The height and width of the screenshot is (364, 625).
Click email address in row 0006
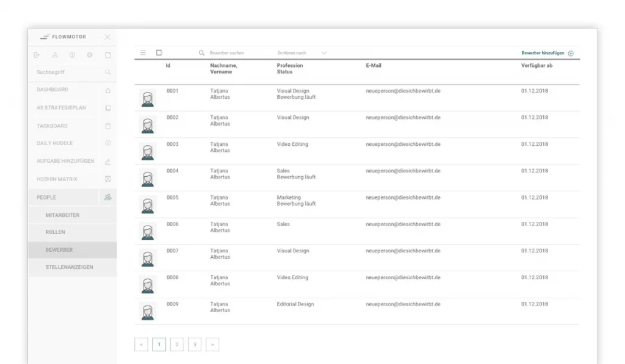tap(403, 224)
